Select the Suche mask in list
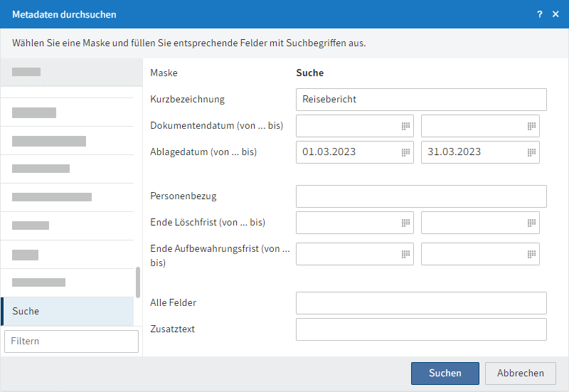 68,312
